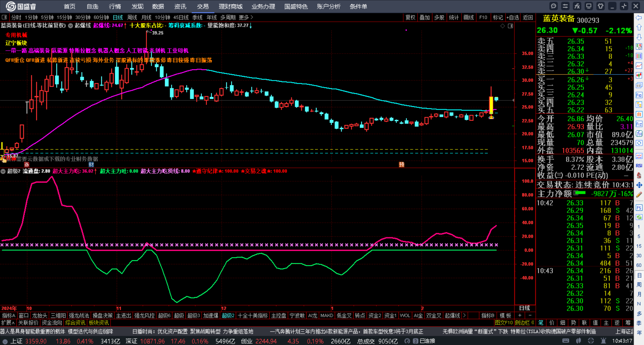The height and width of the screenshot is (345, 644).
Task: Open the F12 icon in right sidebar
Action: [639, 124]
